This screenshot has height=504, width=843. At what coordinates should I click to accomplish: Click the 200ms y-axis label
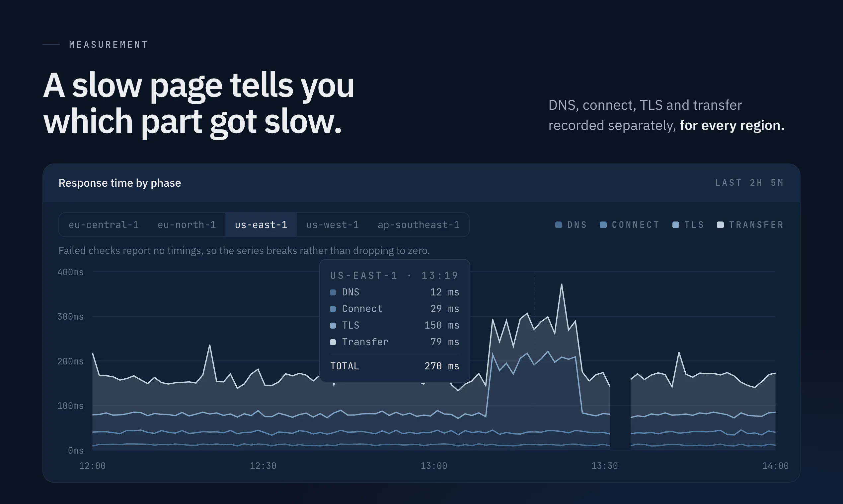tap(70, 361)
